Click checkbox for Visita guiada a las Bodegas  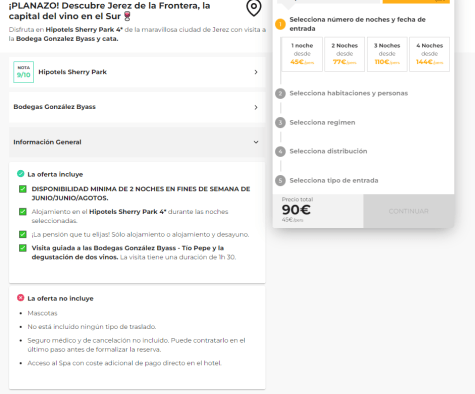[x=23, y=248]
